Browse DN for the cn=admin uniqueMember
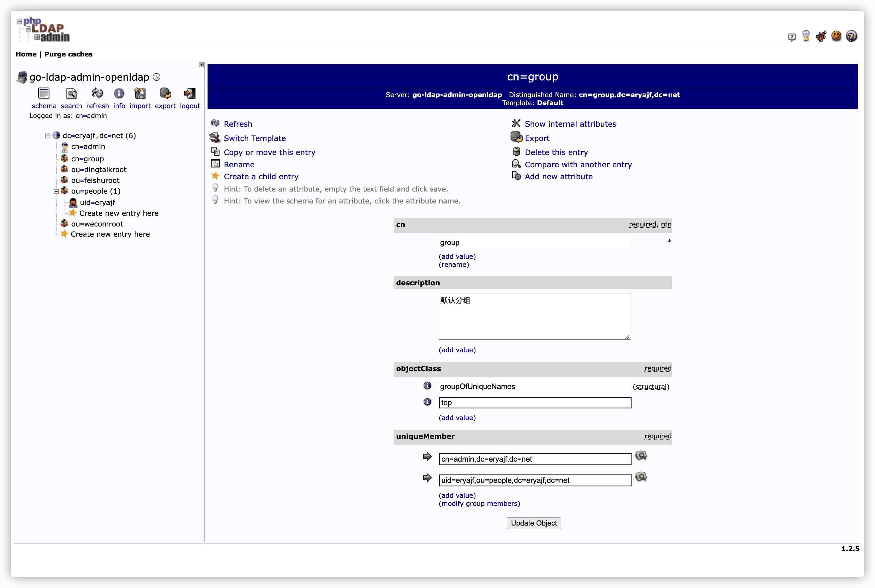This screenshot has width=875, height=588. point(641,456)
